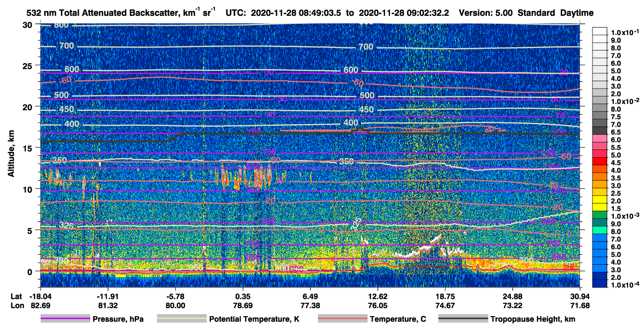
Task: Click the colorbar label '4.5'
Action: coord(617,163)
